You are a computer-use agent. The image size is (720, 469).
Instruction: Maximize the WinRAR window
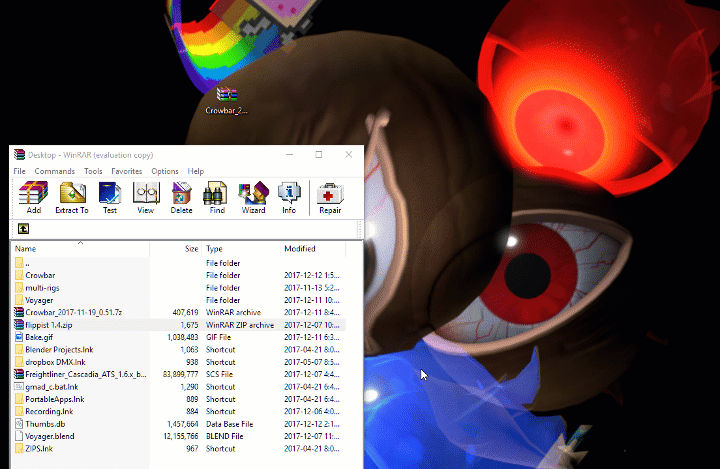319,155
